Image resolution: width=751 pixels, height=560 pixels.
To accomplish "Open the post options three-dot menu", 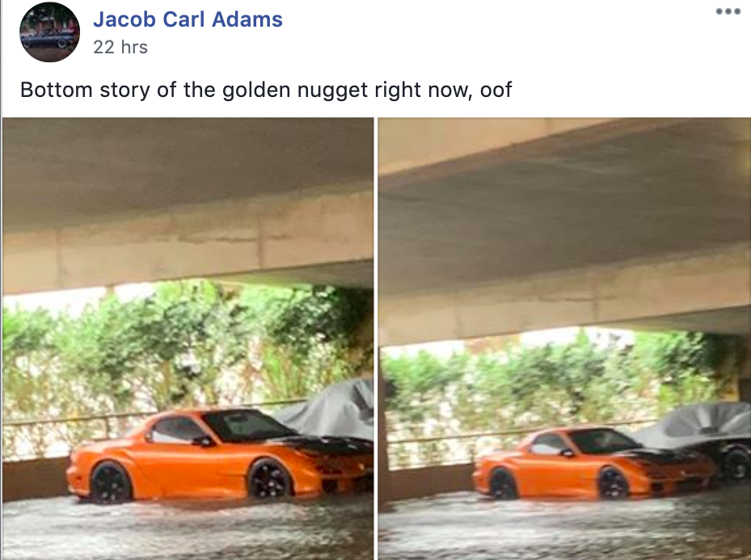I will tap(728, 11).
